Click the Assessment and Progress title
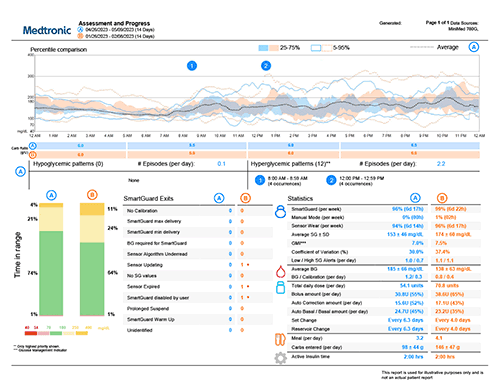The image size is (500, 386). [114, 23]
